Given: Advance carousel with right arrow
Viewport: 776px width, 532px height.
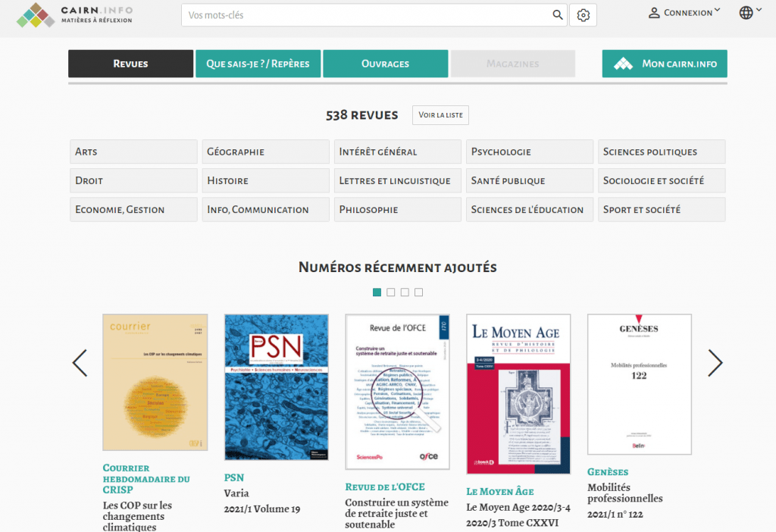Looking at the screenshot, I should click(x=715, y=364).
